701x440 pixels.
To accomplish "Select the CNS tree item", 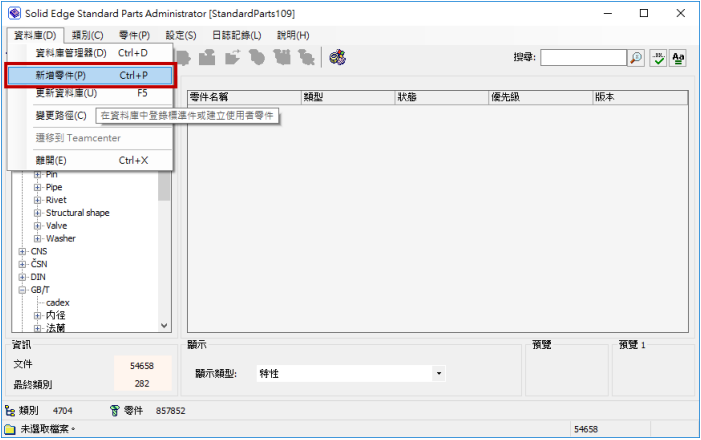I will pos(39,252).
